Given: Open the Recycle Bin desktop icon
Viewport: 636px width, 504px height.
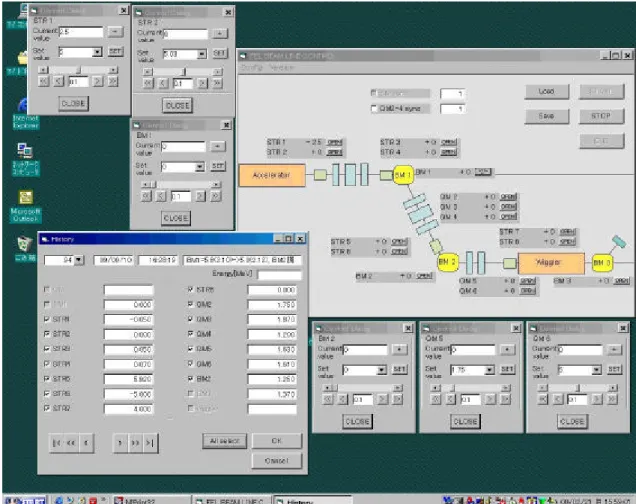Looking at the screenshot, I should point(25,248).
